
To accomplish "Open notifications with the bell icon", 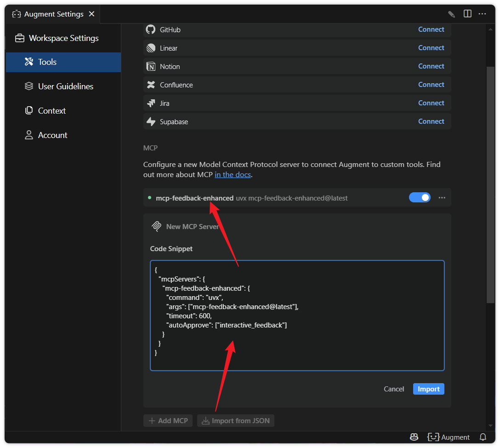I will point(483,437).
